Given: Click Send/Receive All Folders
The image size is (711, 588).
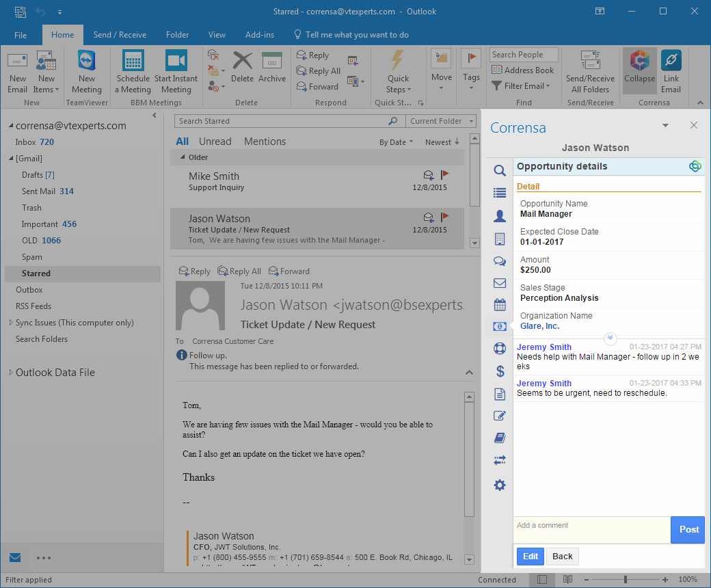Looking at the screenshot, I should pos(590,71).
